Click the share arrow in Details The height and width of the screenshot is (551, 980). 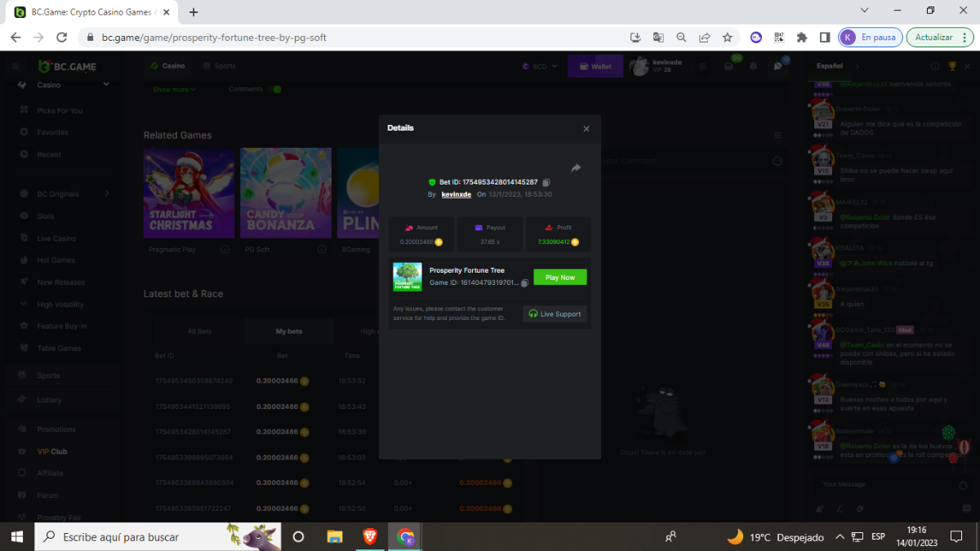tap(576, 168)
